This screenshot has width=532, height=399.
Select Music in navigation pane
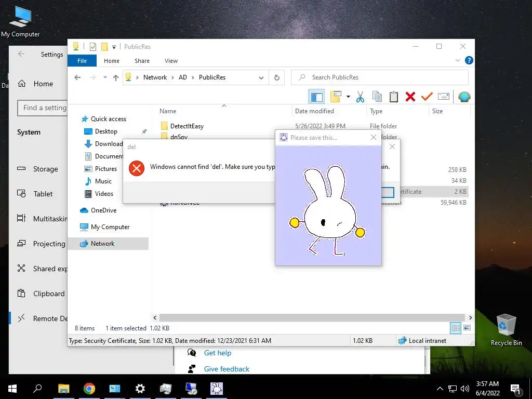(103, 181)
